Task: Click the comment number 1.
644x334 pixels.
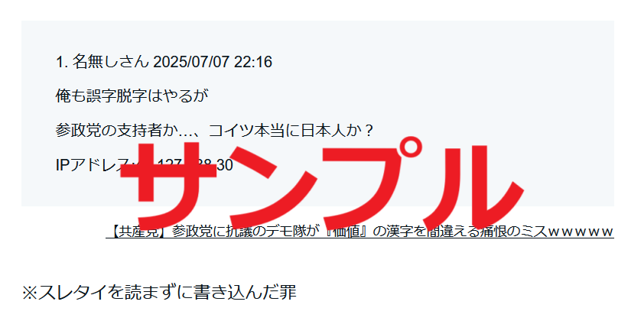Action: pyautogui.click(x=62, y=62)
